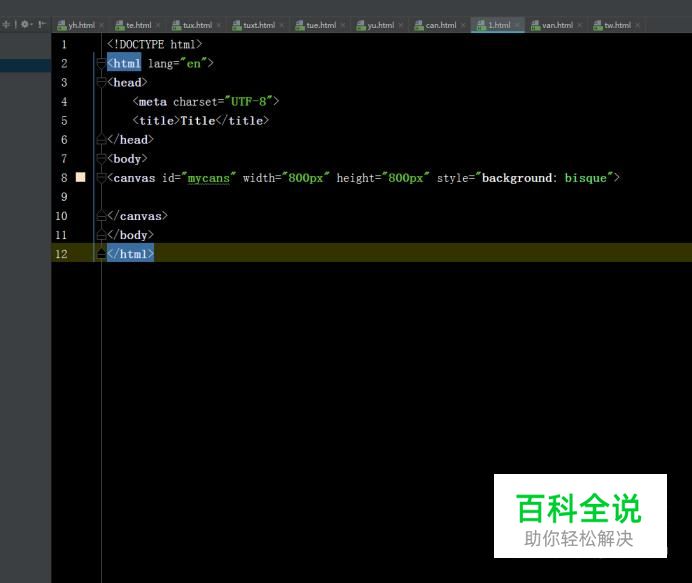Click the closing html fold marker
The height and width of the screenshot is (583, 692).
tap(102, 254)
